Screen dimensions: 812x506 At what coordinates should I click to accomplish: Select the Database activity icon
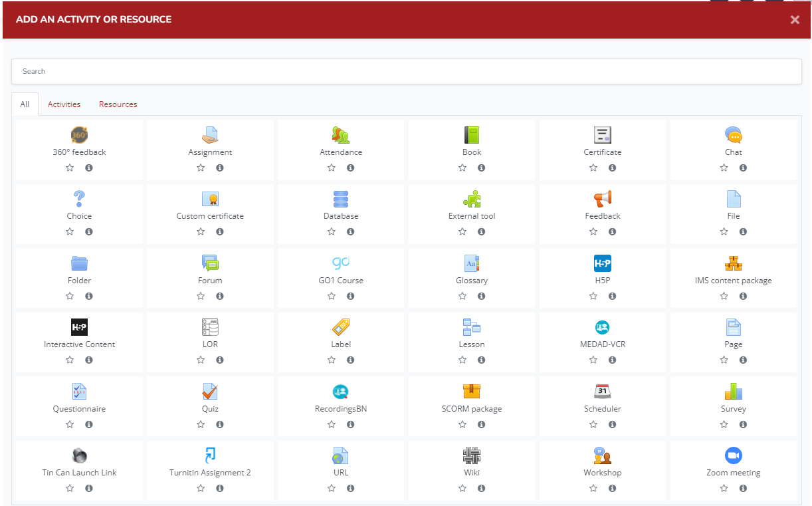[x=341, y=198]
